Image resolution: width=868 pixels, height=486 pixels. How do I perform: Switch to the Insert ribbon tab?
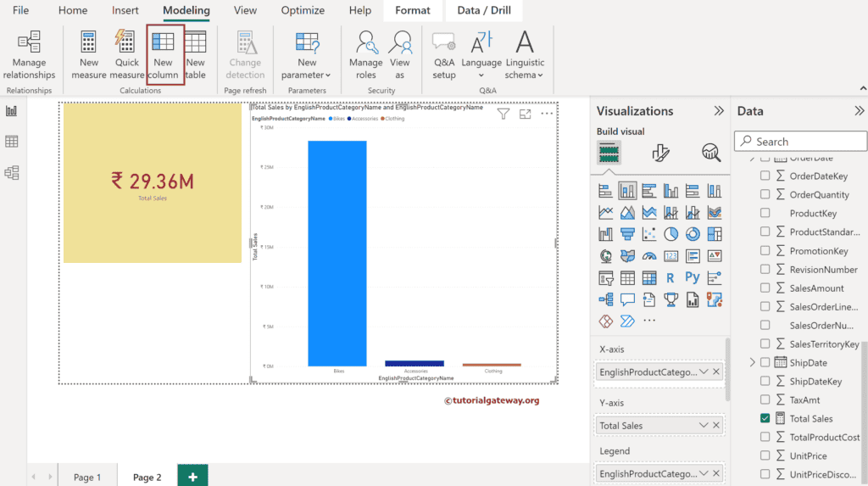(x=125, y=10)
